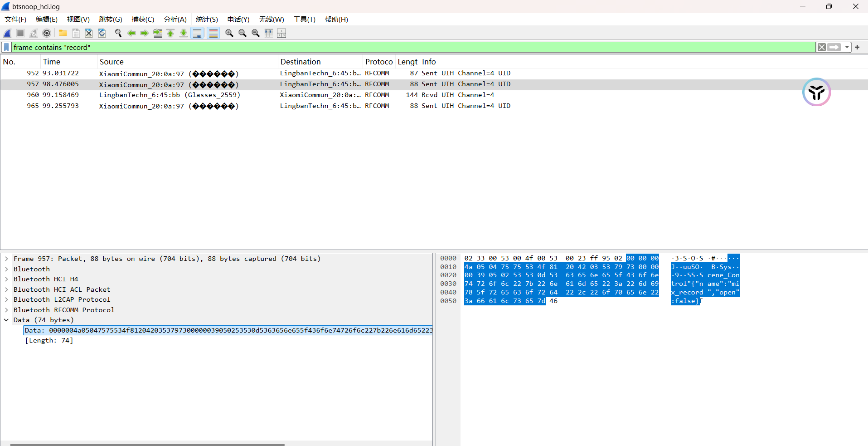Open the 视图(V) menu

pyautogui.click(x=78, y=20)
